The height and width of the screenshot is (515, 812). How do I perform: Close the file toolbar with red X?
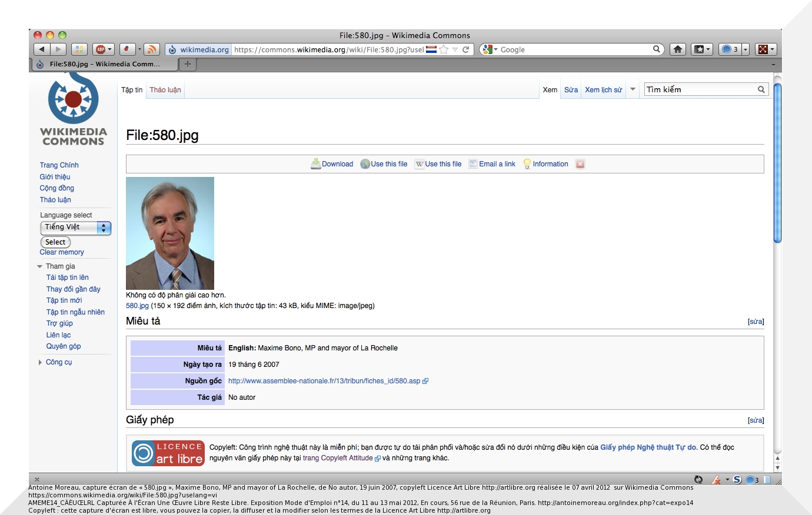(580, 164)
